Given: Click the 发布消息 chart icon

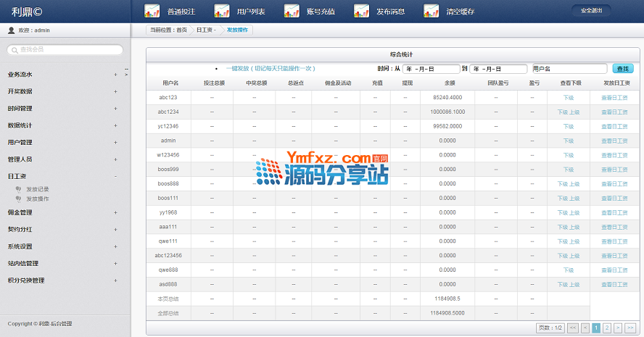Looking at the screenshot, I should [361, 11].
